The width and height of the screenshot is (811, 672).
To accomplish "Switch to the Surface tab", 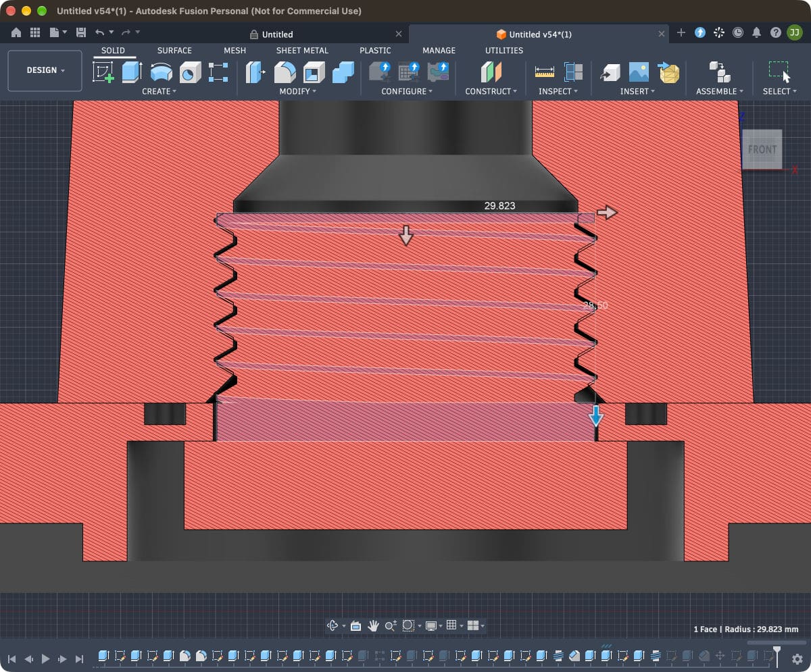I will tap(174, 50).
